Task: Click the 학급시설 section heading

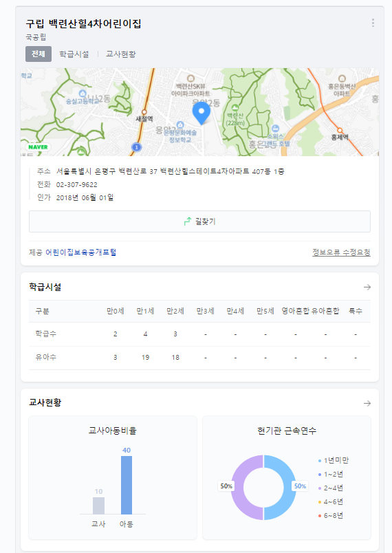Action: tap(45, 287)
